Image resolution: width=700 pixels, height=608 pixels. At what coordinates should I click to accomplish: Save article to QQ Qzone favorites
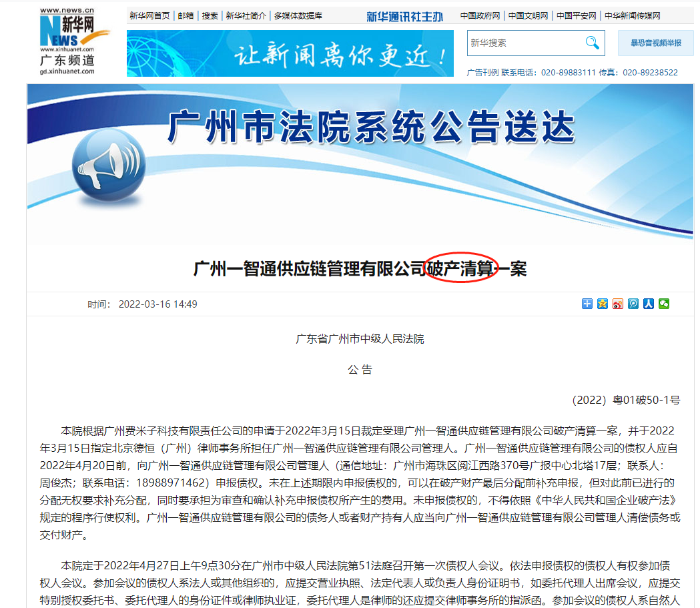[x=602, y=304]
